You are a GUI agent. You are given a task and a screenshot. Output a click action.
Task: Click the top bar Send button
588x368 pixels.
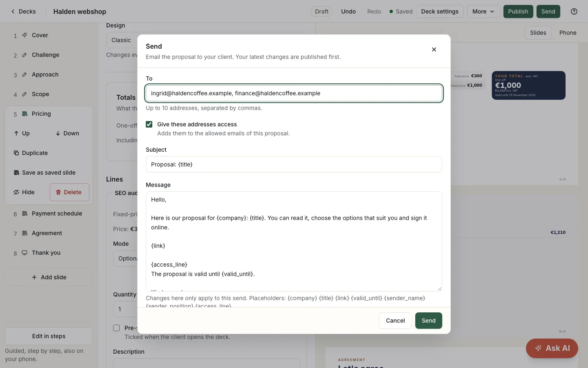(548, 11)
